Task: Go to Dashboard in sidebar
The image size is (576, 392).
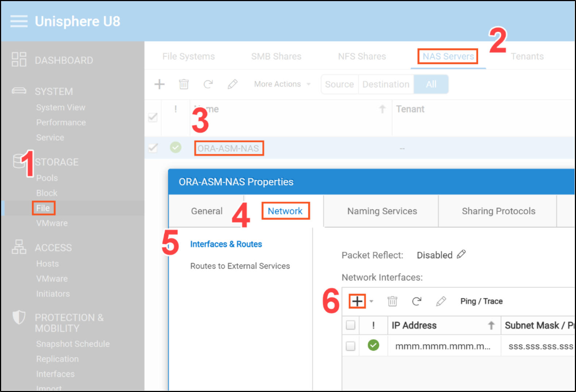Action: [64, 60]
